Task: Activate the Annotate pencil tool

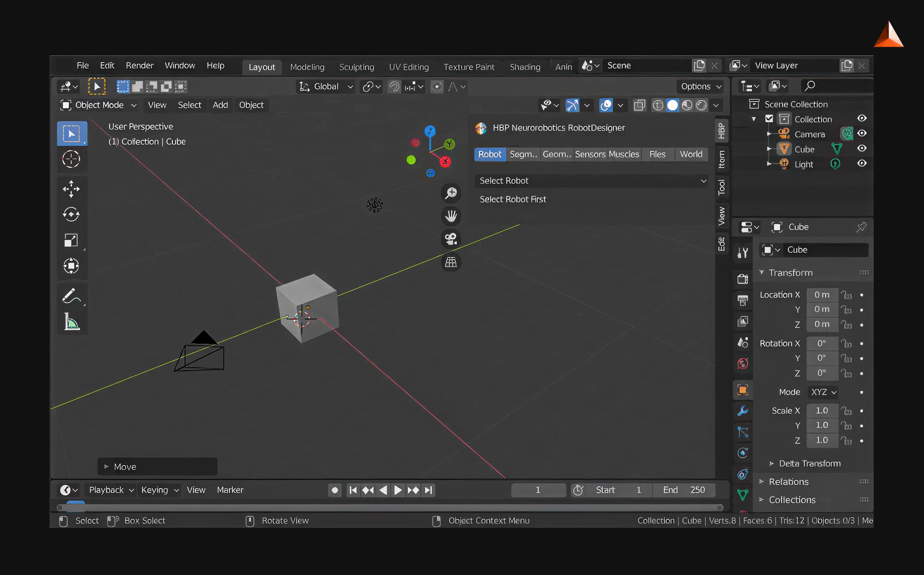Action: [x=71, y=296]
